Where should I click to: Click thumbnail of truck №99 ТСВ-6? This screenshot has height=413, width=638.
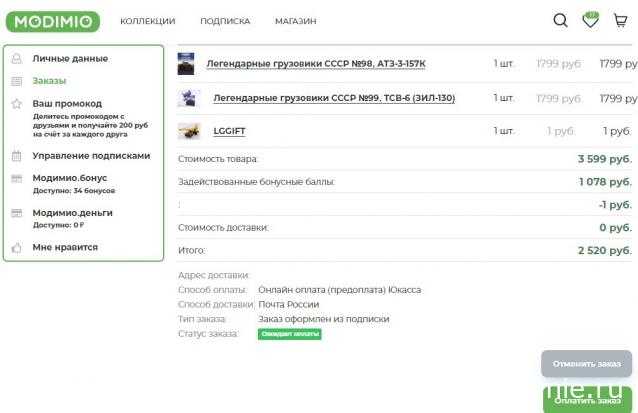pyautogui.click(x=189, y=98)
